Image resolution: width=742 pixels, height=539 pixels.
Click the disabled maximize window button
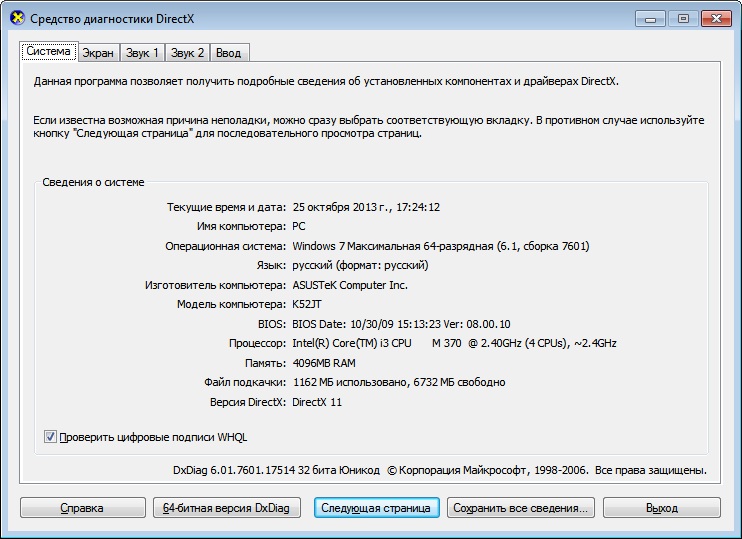coord(683,18)
